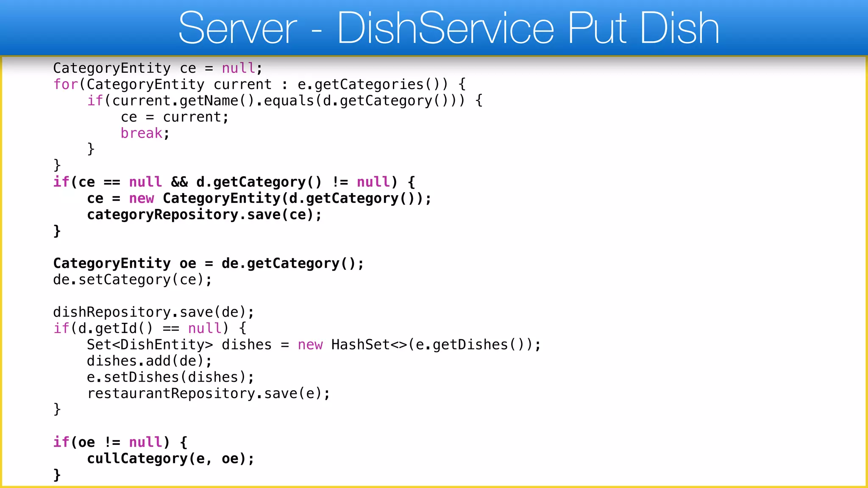Click the 'CategoryEntity ce = null;' line
This screenshot has width=868, height=488.
(158, 68)
